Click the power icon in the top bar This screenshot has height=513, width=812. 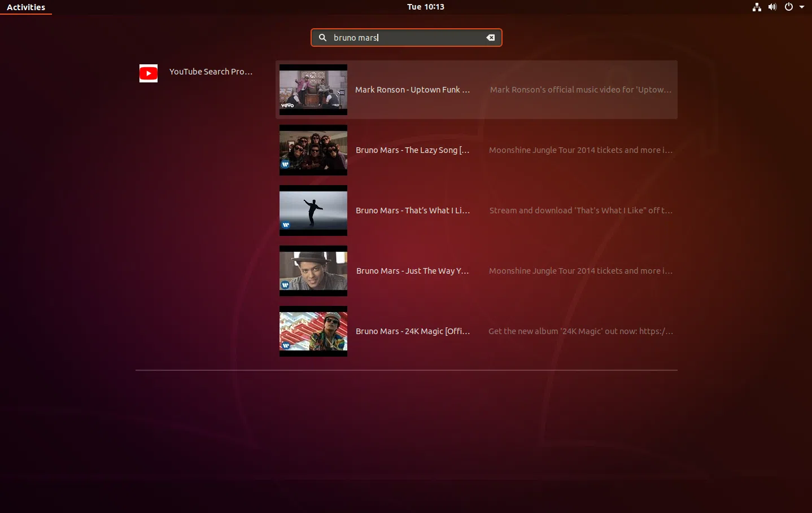point(789,7)
